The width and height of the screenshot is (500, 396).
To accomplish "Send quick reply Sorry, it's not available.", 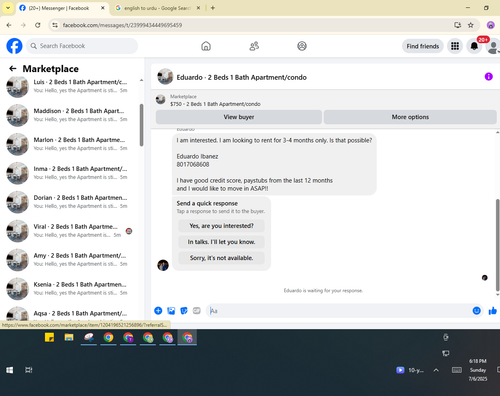I will [221, 258].
